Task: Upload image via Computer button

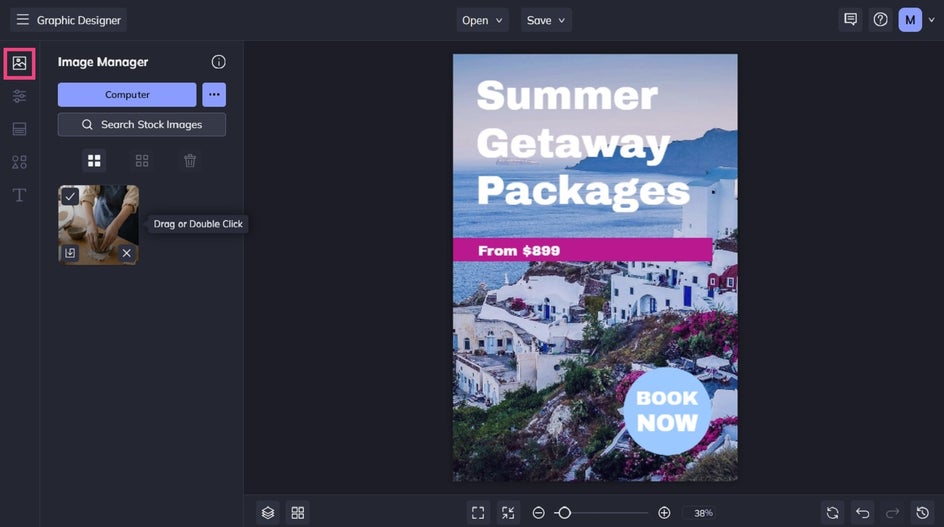Action: pyautogui.click(x=127, y=95)
